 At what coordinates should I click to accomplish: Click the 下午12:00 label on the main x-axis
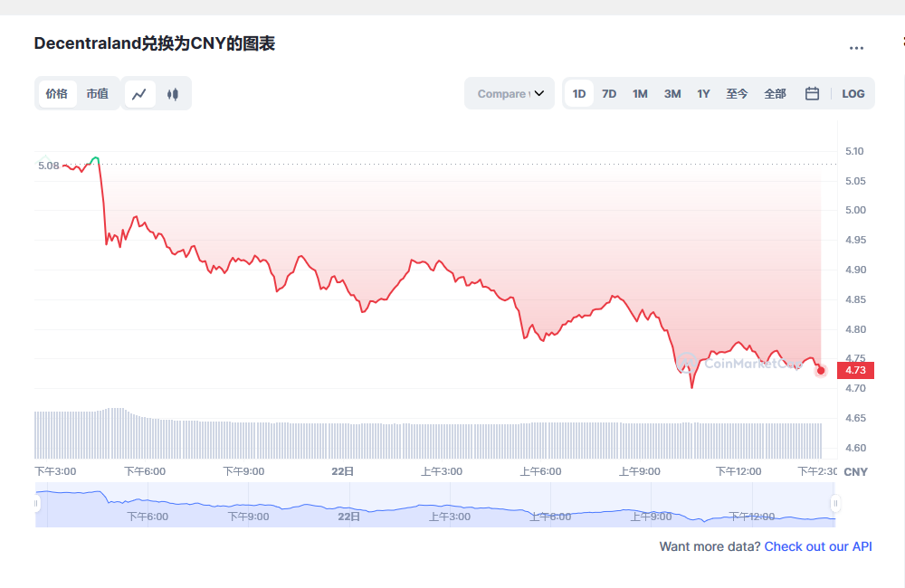pyautogui.click(x=738, y=471)
